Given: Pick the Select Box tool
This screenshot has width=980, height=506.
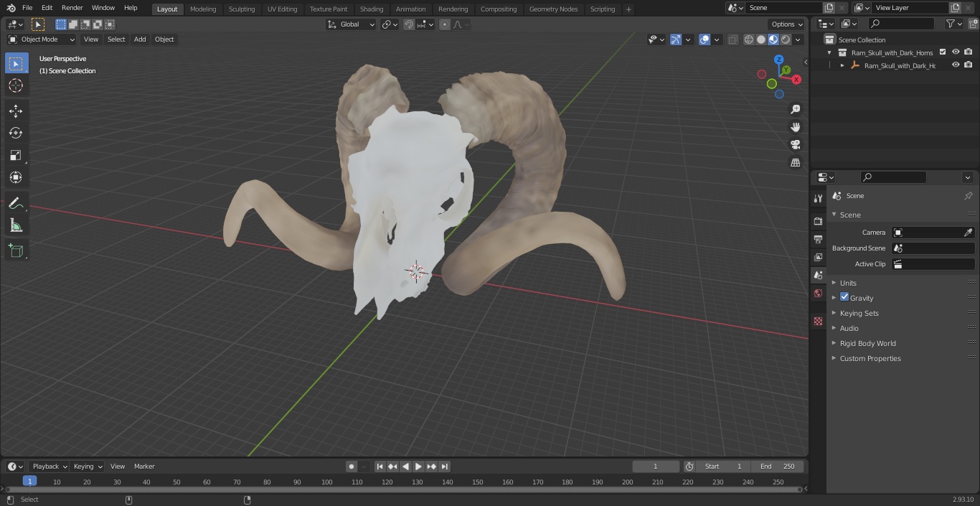Looking at the screenshot, I should [16, 63].
